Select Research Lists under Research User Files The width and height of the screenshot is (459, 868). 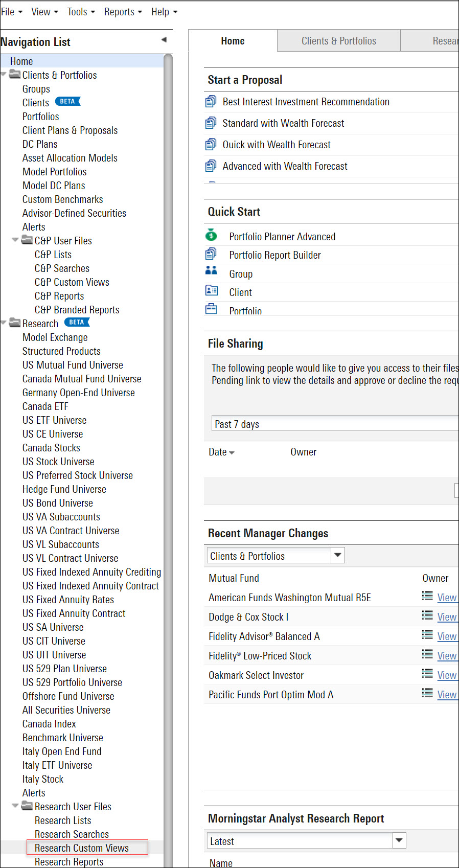[x=63, y=820]
